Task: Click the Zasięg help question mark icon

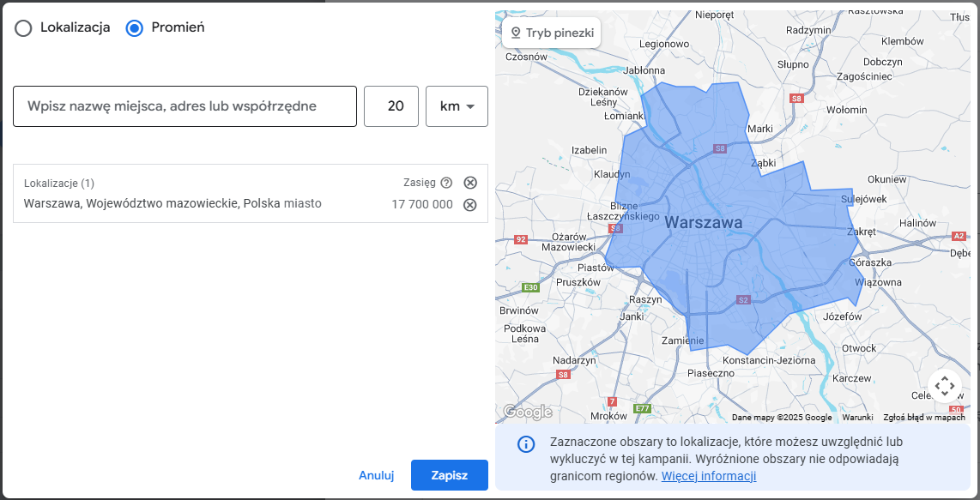Action: click(446, 183)
